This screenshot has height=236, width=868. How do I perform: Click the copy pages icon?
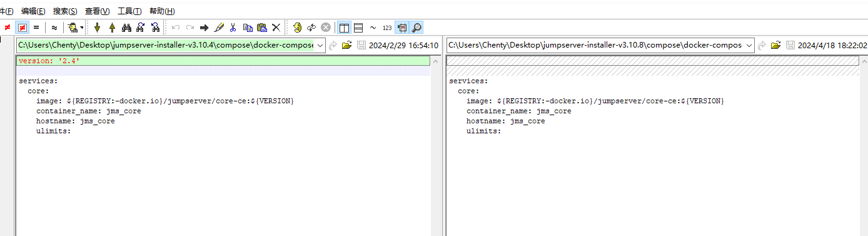click(248, 28)
